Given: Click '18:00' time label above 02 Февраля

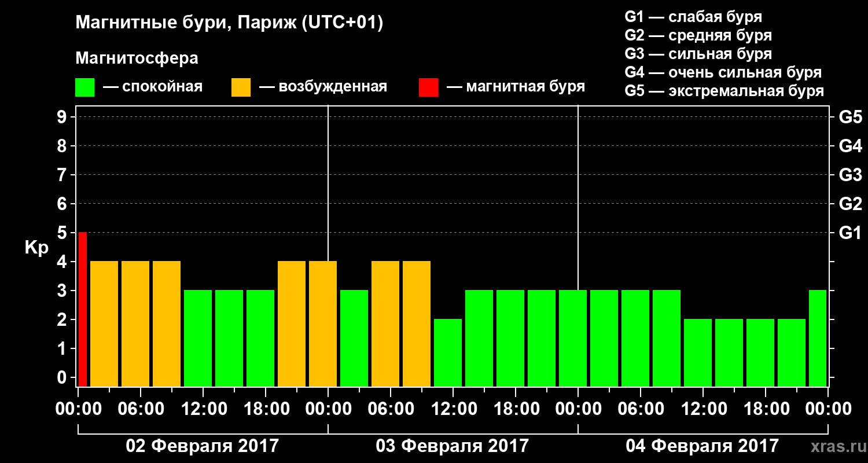Looking at the screenshot, I should point(266,409).
